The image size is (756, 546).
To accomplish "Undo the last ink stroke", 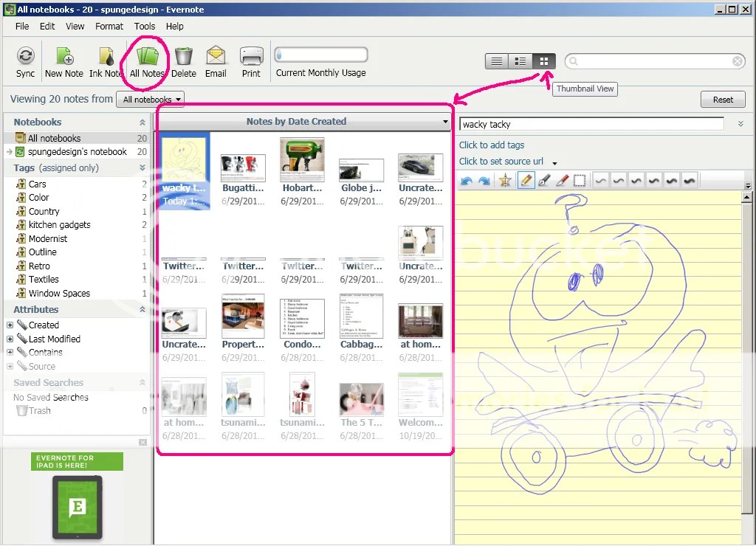I will pyautogui.click(x=467, y=181).
